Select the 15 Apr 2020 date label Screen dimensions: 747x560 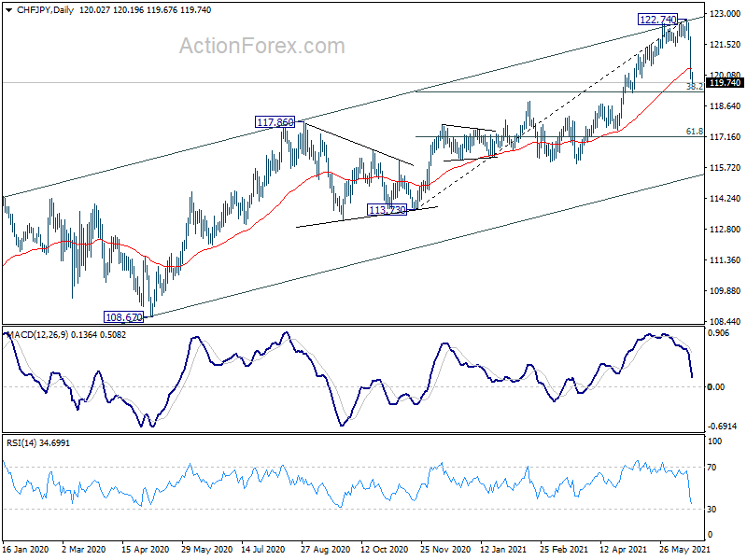[x=146, y=549]
